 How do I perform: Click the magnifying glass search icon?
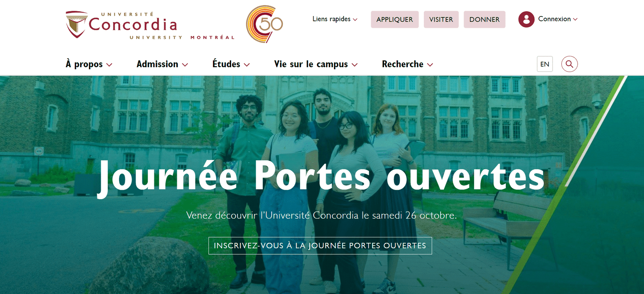click(x=569, y=64)
